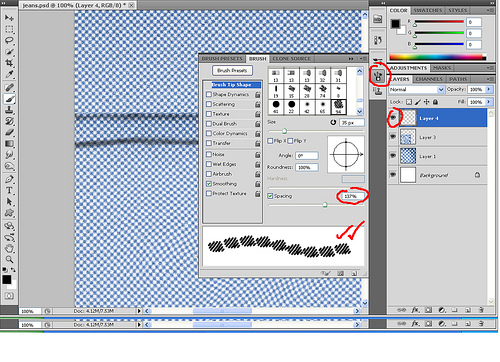Select the Crop tool
500x362 pixels.
(9, 63)
